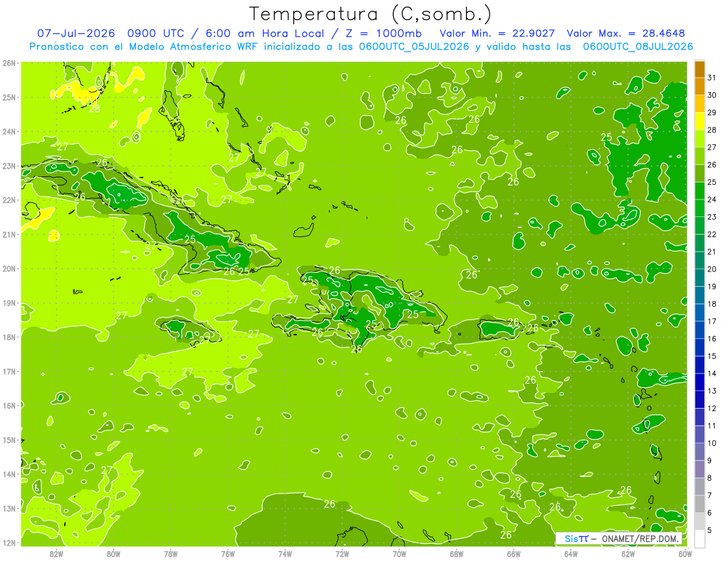Click the '30' value on the color scale
The height and width of the screenshot is (562, 728).
click(x=712, y=95)
